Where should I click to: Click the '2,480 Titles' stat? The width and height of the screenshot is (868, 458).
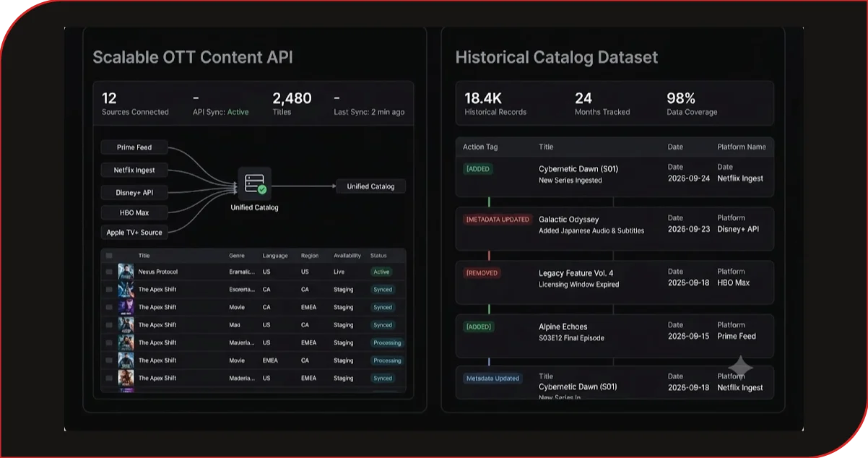292,103
